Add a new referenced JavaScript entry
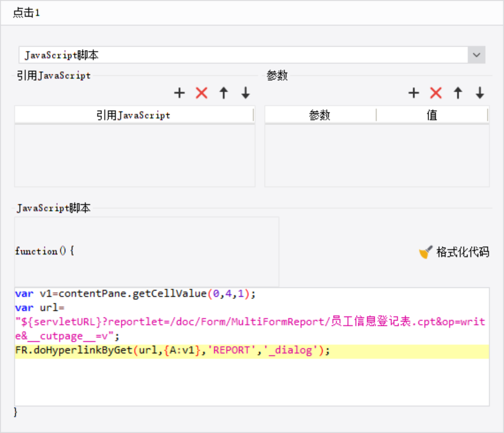 click(x=180, y=92)
